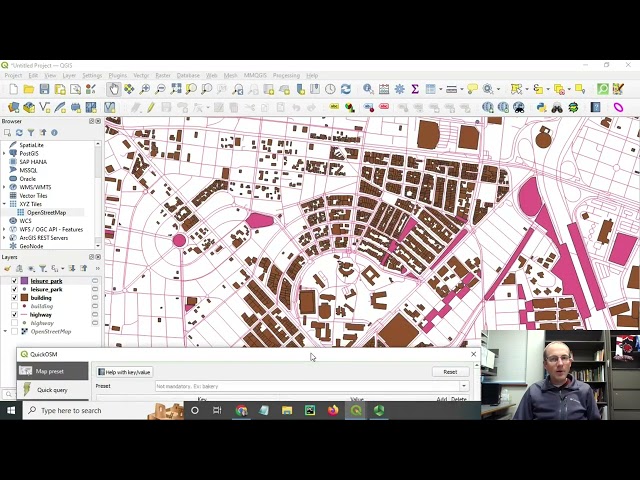Click the QuickOSM green magnifier icon
Viewport: 640px width, 480px height.
(603, 89)
